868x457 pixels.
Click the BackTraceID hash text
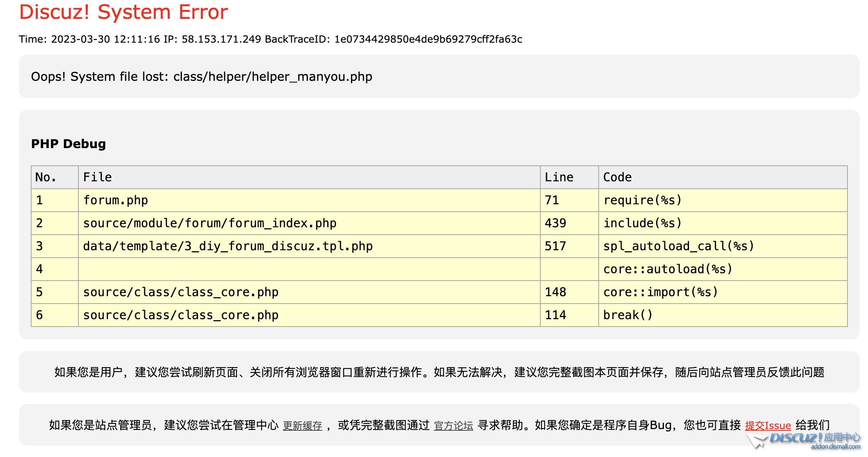[x=428, y=39]
